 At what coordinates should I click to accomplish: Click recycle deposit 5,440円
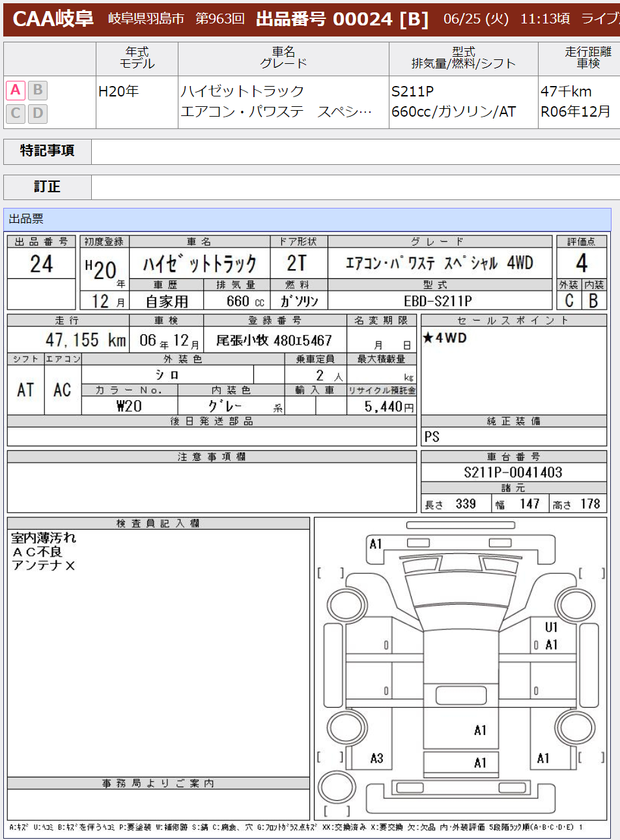click(389, 407)
